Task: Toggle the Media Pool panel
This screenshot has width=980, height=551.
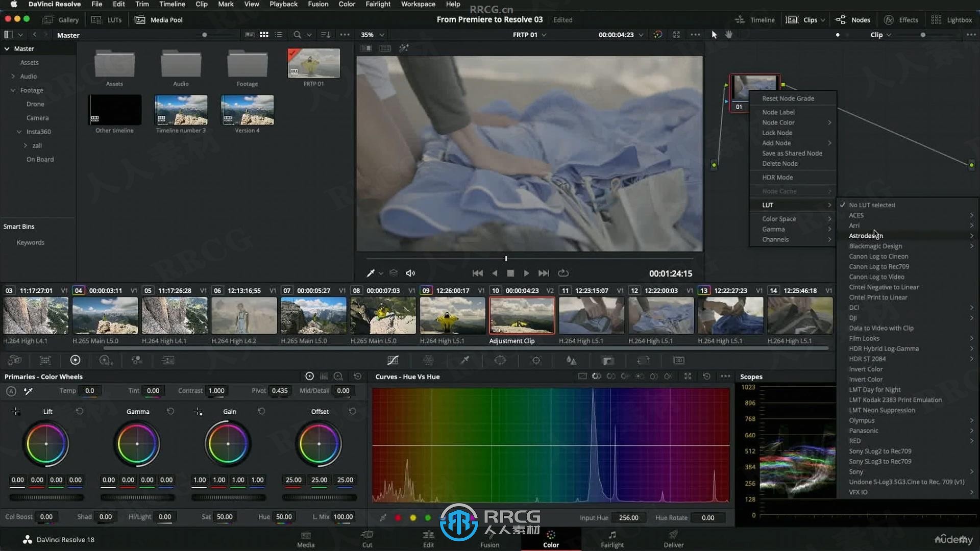Action: tap(159, 20)
